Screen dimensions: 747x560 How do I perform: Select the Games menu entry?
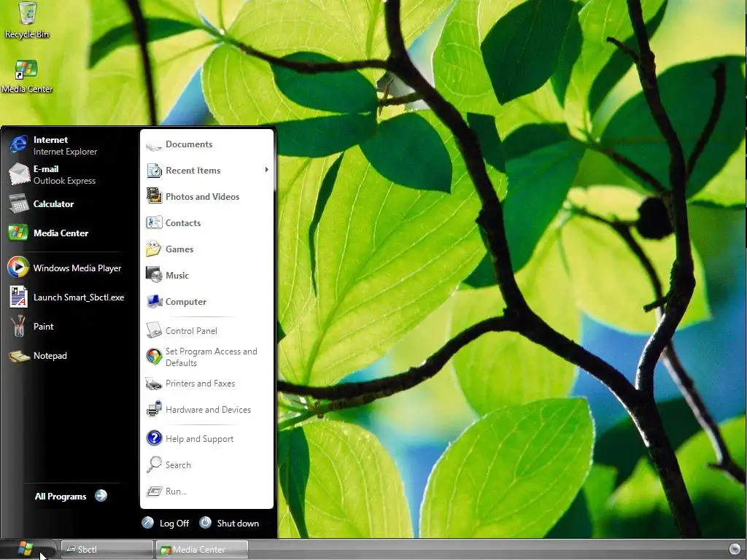(207, 249)
